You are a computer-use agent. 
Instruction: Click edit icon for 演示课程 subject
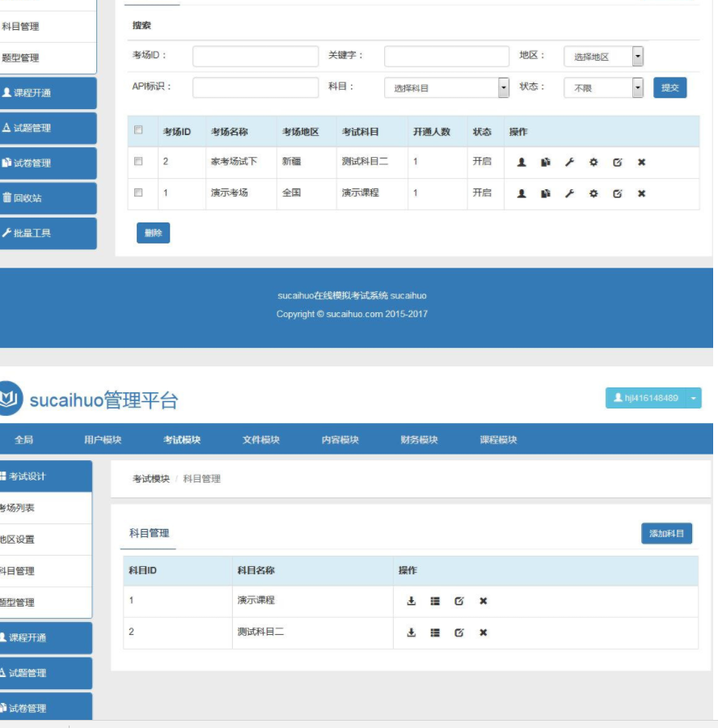coord(459,601)
